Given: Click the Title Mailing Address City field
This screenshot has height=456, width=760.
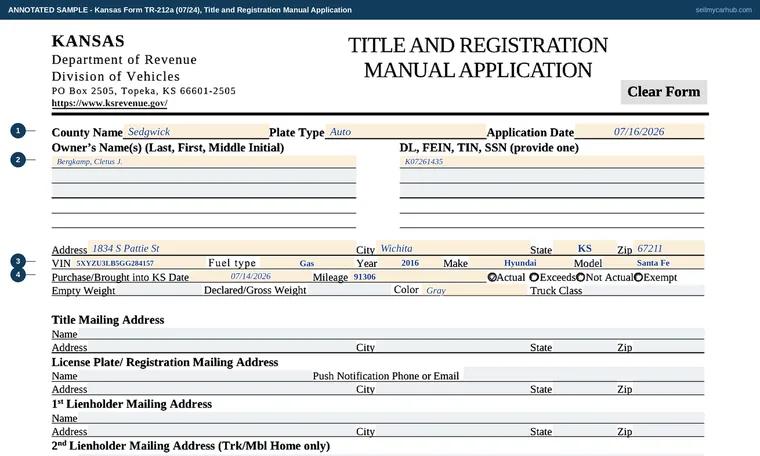Looking at the screenshot, I should click(x=453, y=347).
